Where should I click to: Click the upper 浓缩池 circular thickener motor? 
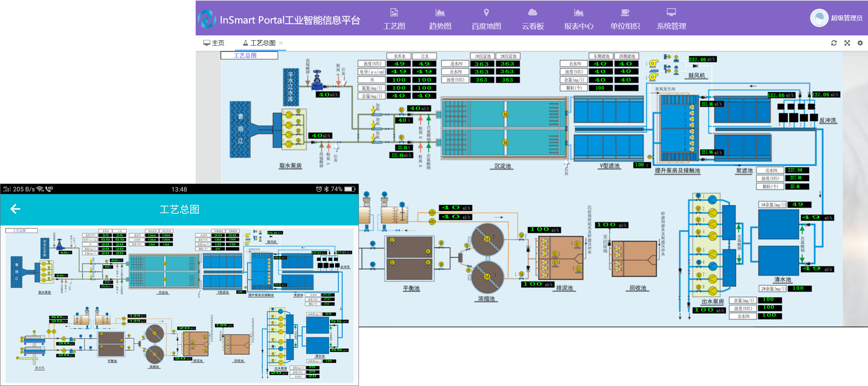pyautogui.click(x=487, y=239)
